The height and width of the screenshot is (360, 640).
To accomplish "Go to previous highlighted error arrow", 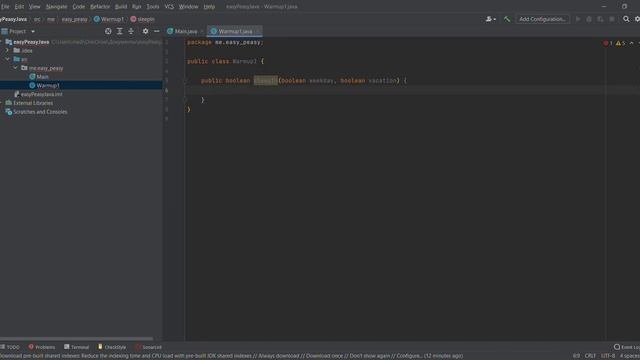I will pyautogui.click(x=631, y=43).
